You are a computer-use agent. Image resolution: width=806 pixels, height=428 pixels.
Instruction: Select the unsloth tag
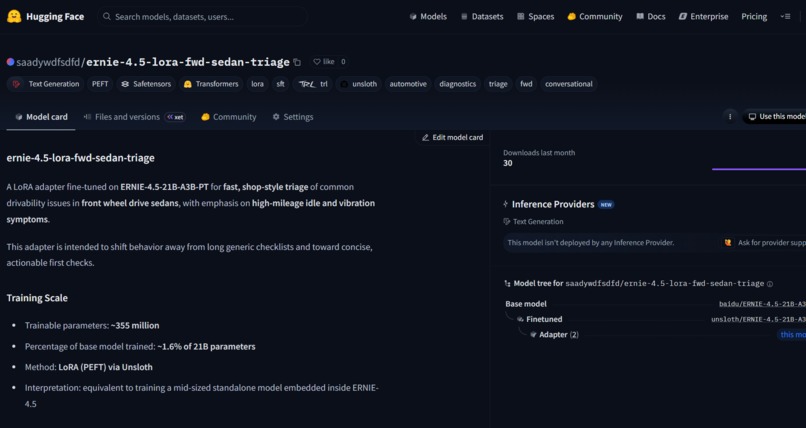358,84
